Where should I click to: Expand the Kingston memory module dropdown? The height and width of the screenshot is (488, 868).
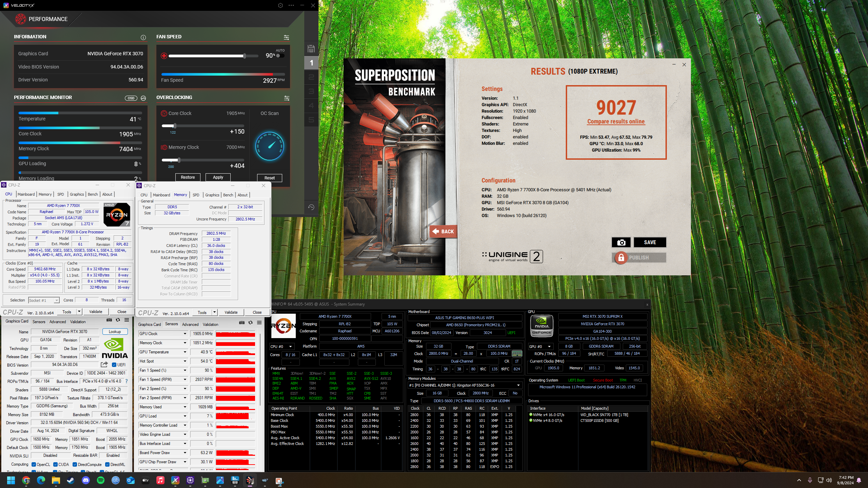click(x=465, y=385)
